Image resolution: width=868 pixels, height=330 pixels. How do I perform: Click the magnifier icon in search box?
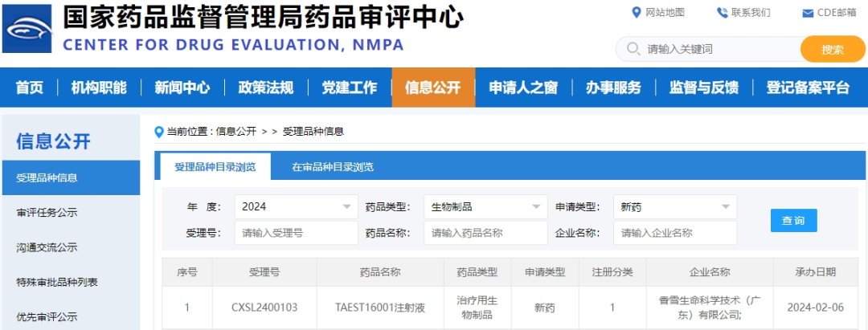click(x=632, y=49)
